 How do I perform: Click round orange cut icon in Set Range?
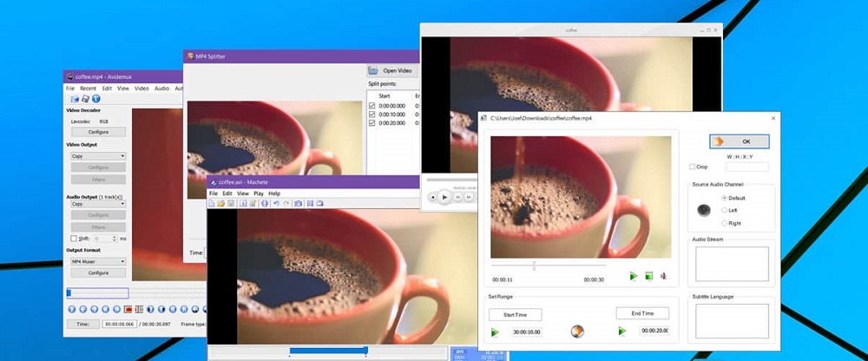click(x=577, y=331)
